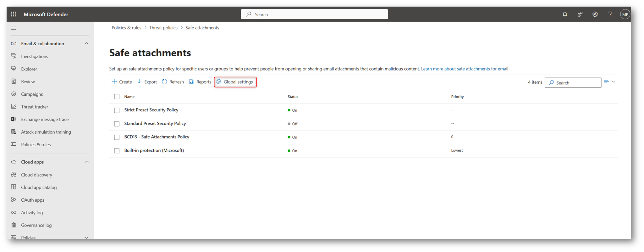Image resolution: width=644 pixels, height=252 pixels.
Task: Open Built-in protection (Microsoft) policy
Action: 154,150
